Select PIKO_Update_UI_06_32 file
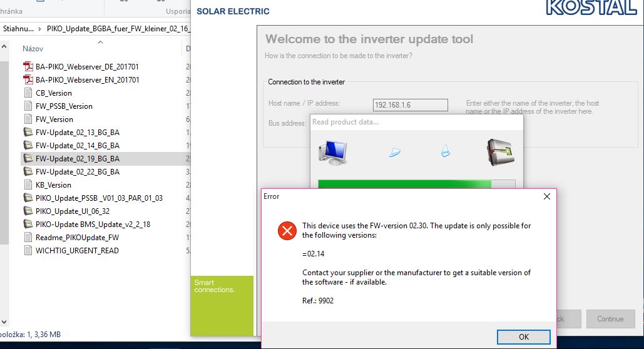Image resolution: width=644 pixels, height=349 pixels. [x=73, y=211]
